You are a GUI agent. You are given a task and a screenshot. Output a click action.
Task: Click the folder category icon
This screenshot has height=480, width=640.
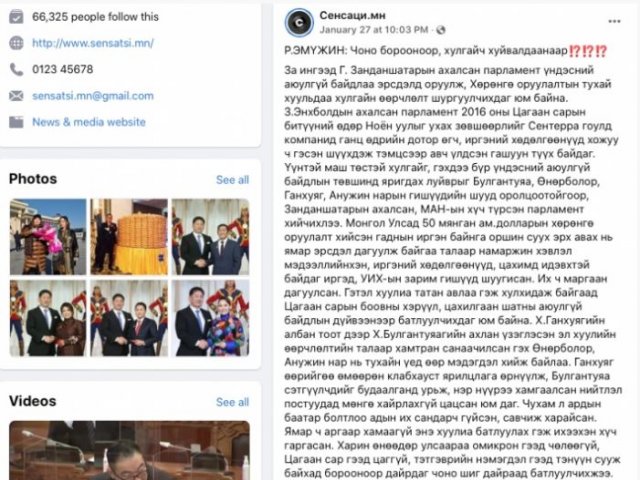[16, 122]
